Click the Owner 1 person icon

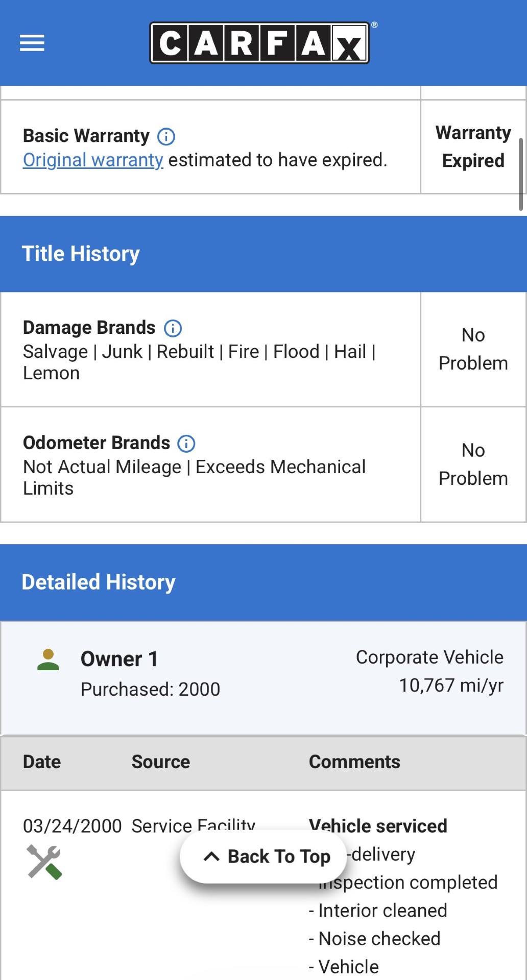pyautogui.click(x=49, y=659)
